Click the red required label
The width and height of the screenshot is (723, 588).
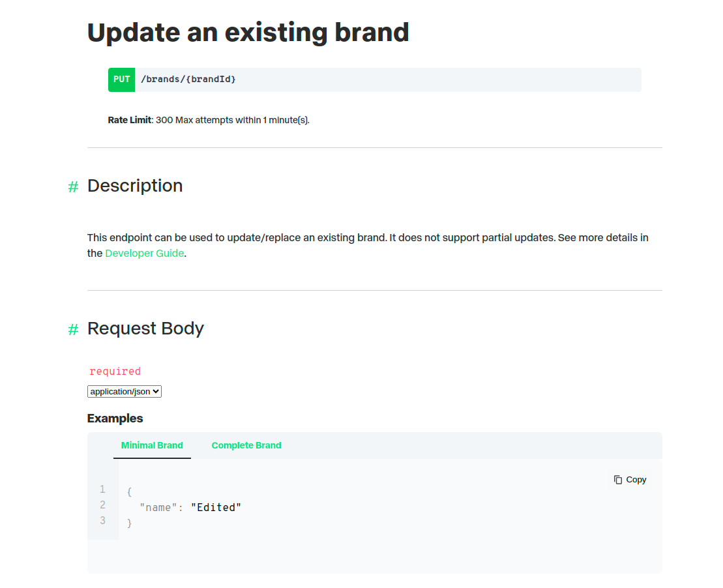click(x=115, y=372)
